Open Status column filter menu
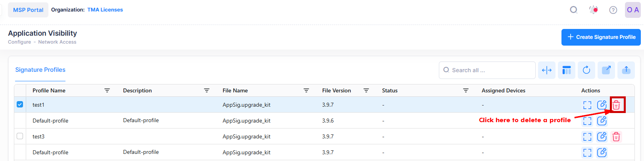 coord(466,90)
